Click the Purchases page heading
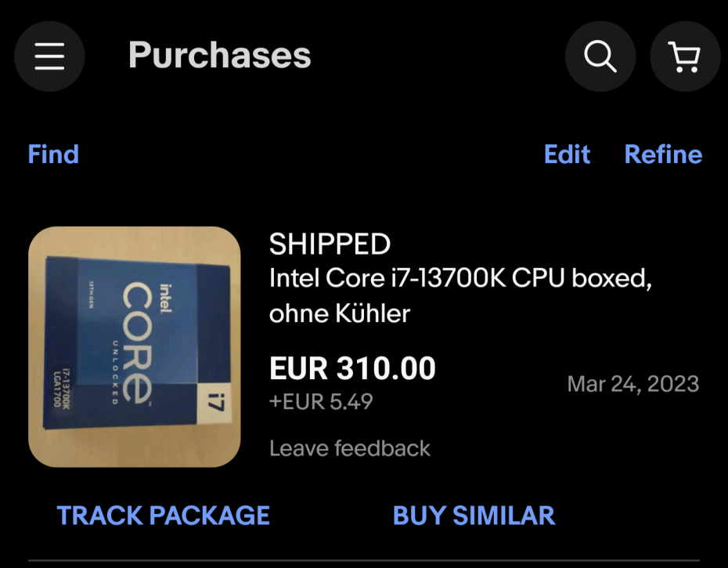728x568 pixels. [219, 56]
